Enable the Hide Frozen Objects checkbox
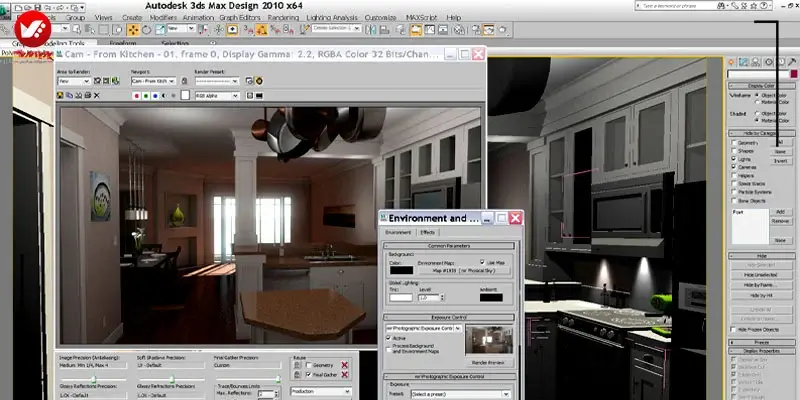This screenshot has width=800, height=400. (734, 330)
